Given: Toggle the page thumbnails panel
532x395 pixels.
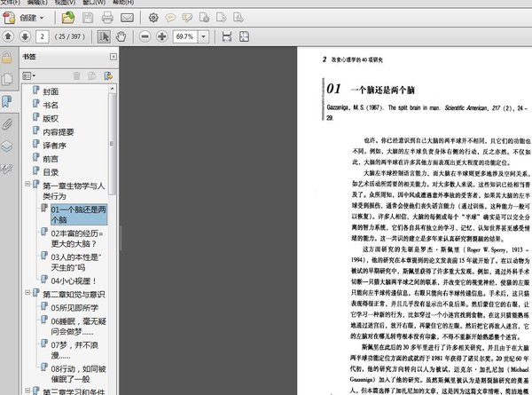Looking at the screenshot, I should pos(7,79).
